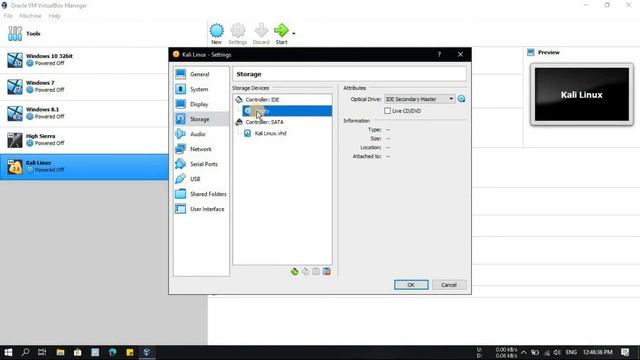This screenshot has height=360, width=640.
Task: Click the taskbar clock
Action: (x=598, y=352)
